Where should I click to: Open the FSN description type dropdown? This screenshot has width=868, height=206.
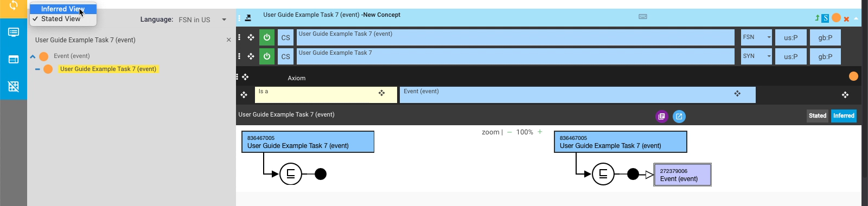pyautogui.click(x=756, y=37)
